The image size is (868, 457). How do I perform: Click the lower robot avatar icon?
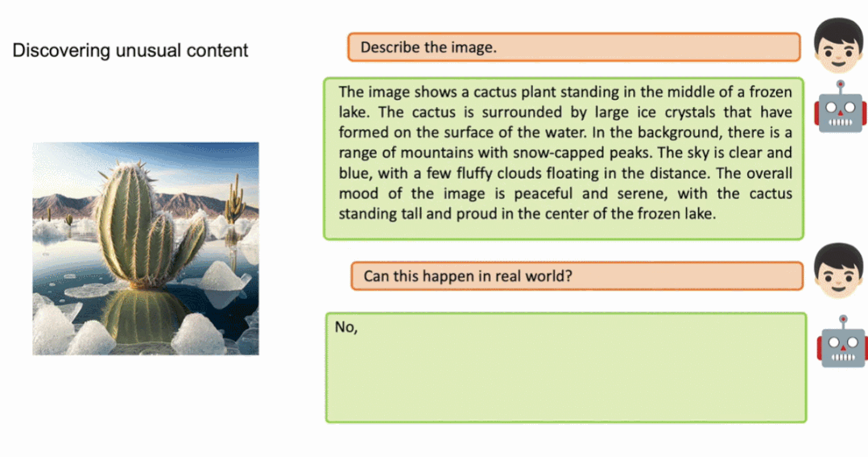point(842,341)
